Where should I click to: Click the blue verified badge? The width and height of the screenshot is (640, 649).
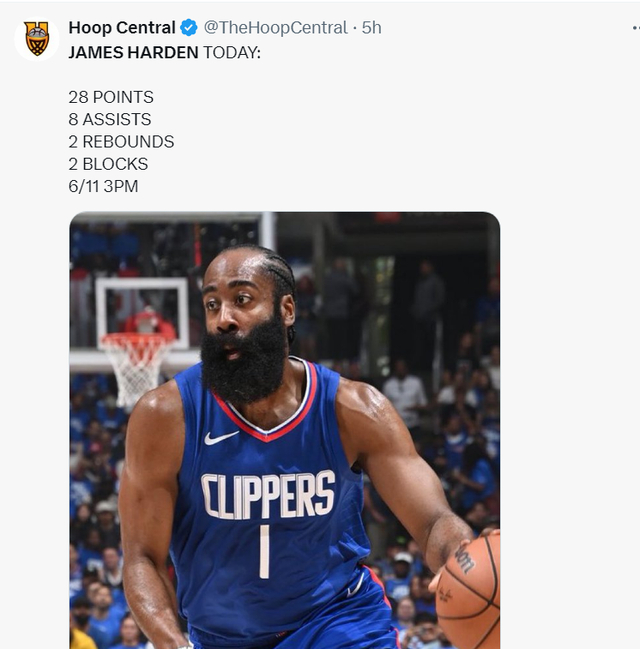(x=188, y=28)
